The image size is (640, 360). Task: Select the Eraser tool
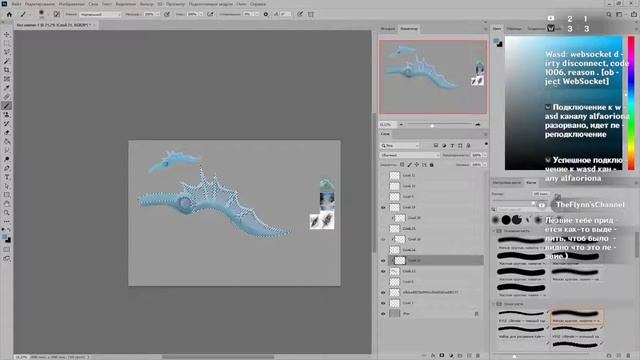pyautogui.click(x=7, y=133)
